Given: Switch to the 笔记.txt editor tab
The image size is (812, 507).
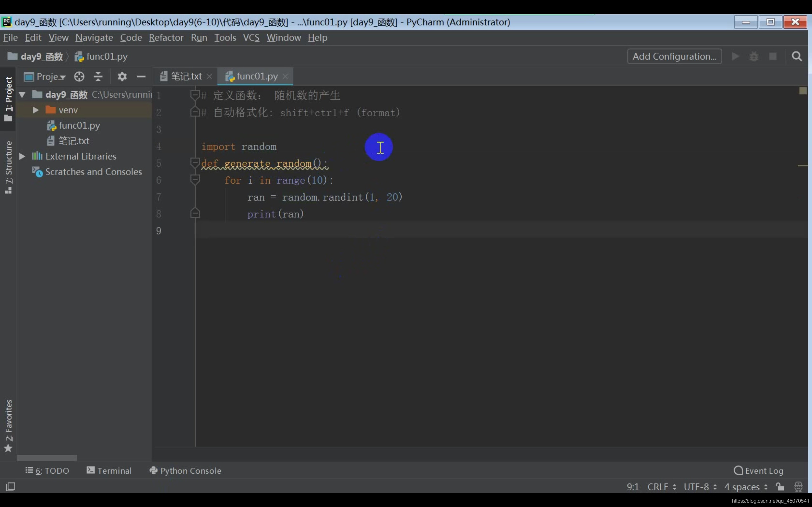Looking at the screenshot, I should pos(186,76).
